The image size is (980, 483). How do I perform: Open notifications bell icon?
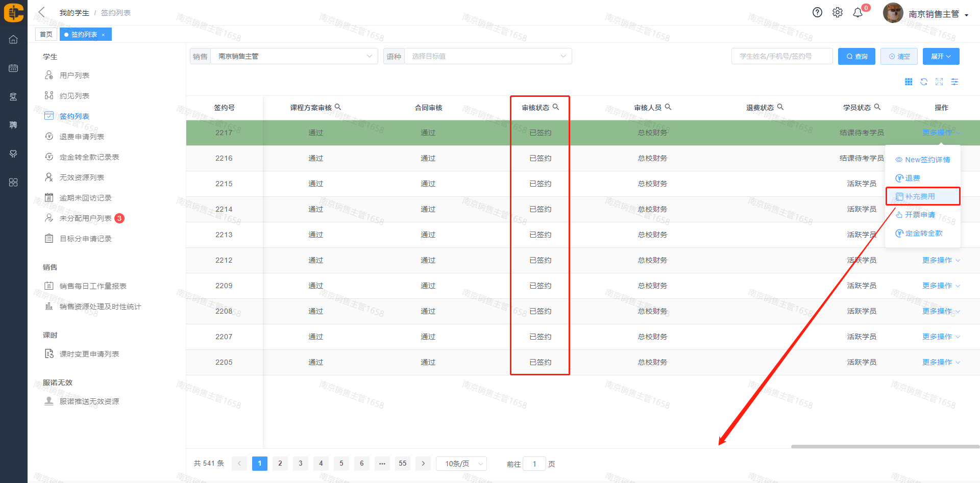click(x=858, y=13)
